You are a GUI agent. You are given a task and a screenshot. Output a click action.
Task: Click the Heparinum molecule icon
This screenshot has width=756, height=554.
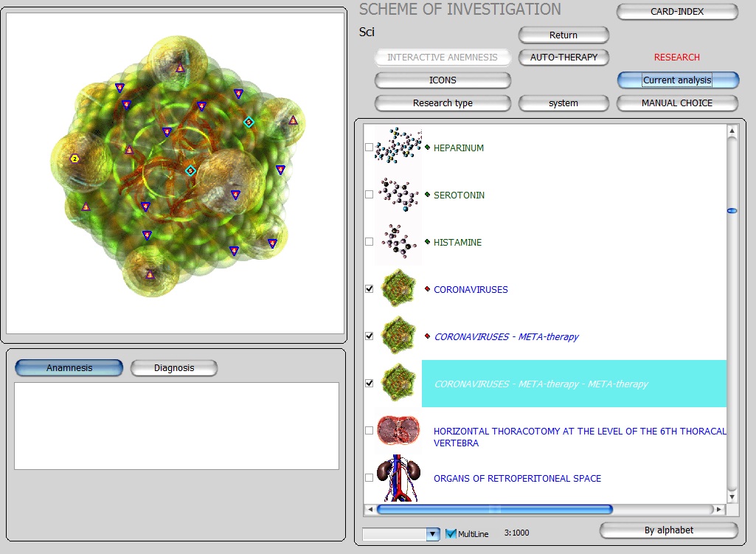tap(398, 148)
